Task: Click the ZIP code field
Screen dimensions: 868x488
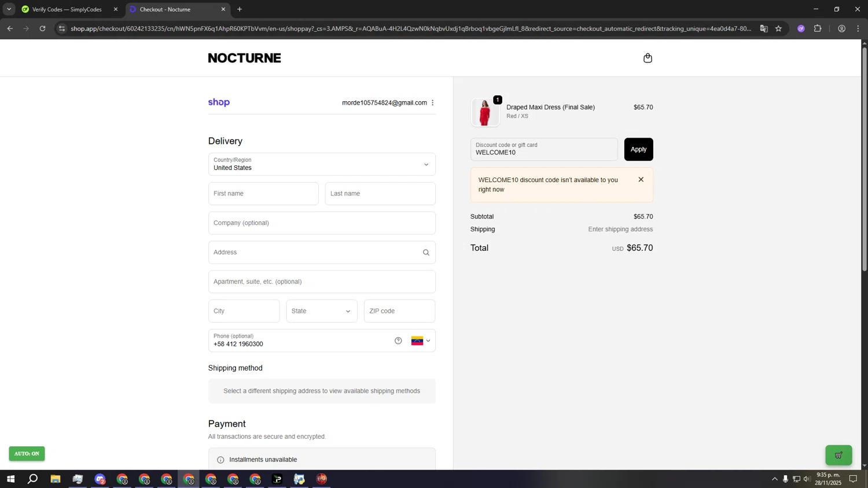Action: pos(399,311)
